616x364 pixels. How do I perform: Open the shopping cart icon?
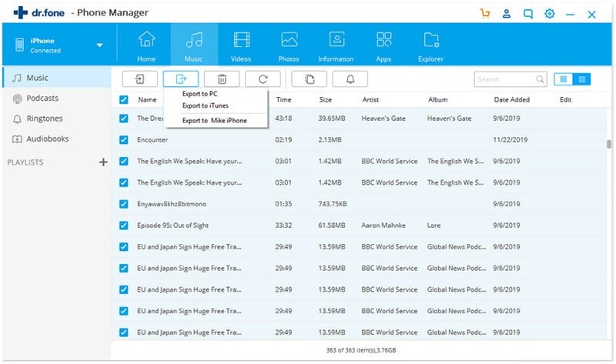pos(485,14)
